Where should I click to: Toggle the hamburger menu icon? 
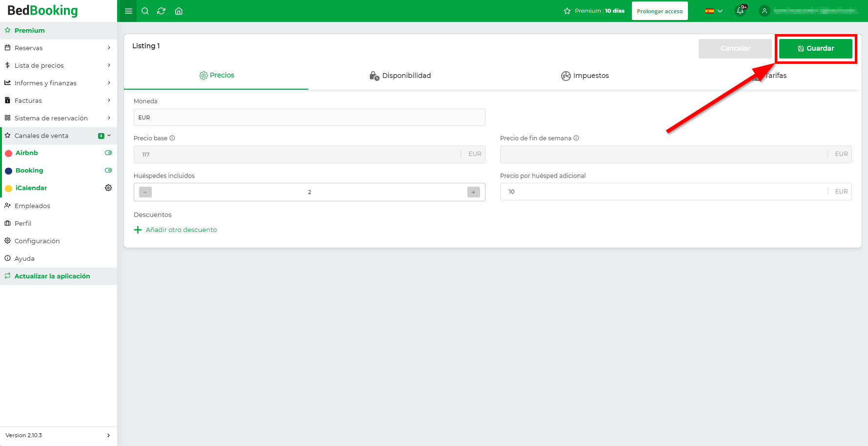point(129,11)
